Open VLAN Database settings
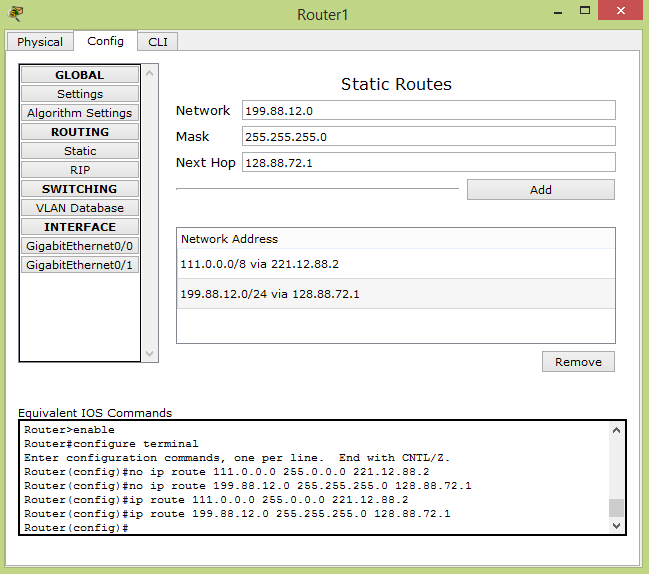The image size is (649, 574). click(x=80, y=208)
